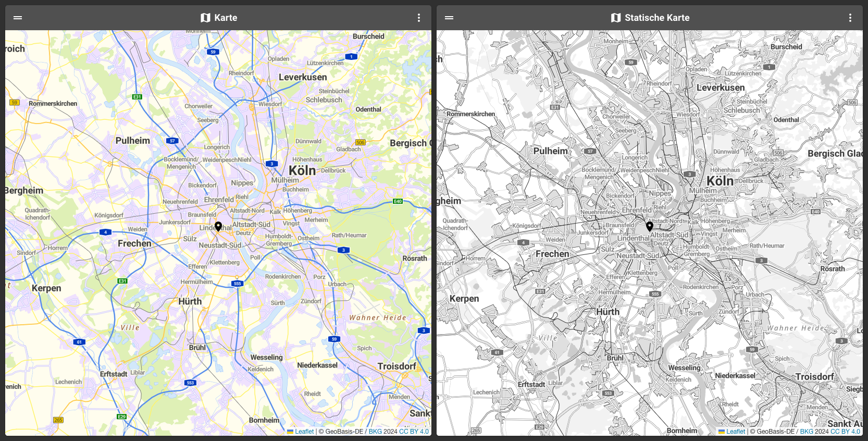Open CC BY 4.0 license link in Statische Karte
This screenshot has height=441, width=868.
[845, 432]
